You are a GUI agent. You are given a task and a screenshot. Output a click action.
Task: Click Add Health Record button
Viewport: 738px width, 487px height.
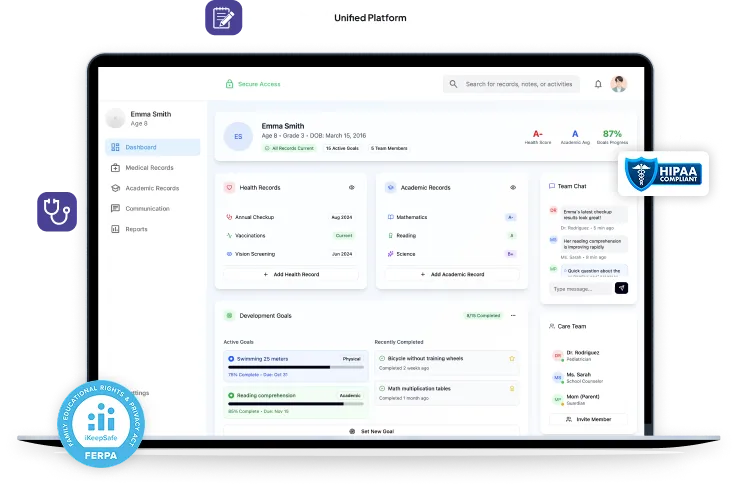pyautogui.click(x=290, y=274)
